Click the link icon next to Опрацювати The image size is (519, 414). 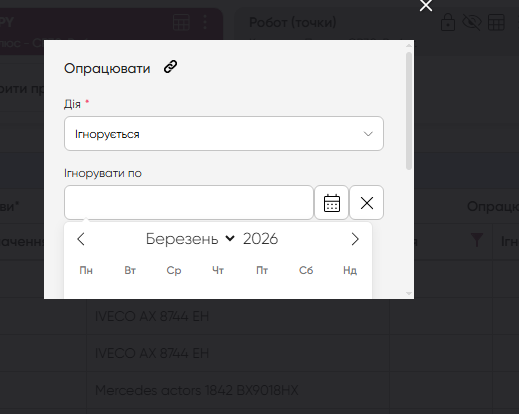tap(170, 67)
